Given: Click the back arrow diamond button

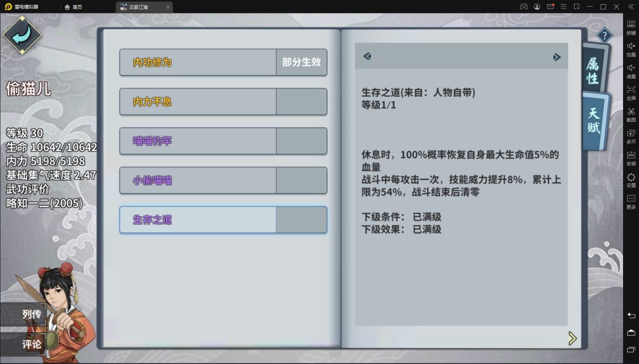Looking at the screenshot, I should point(22,35).
